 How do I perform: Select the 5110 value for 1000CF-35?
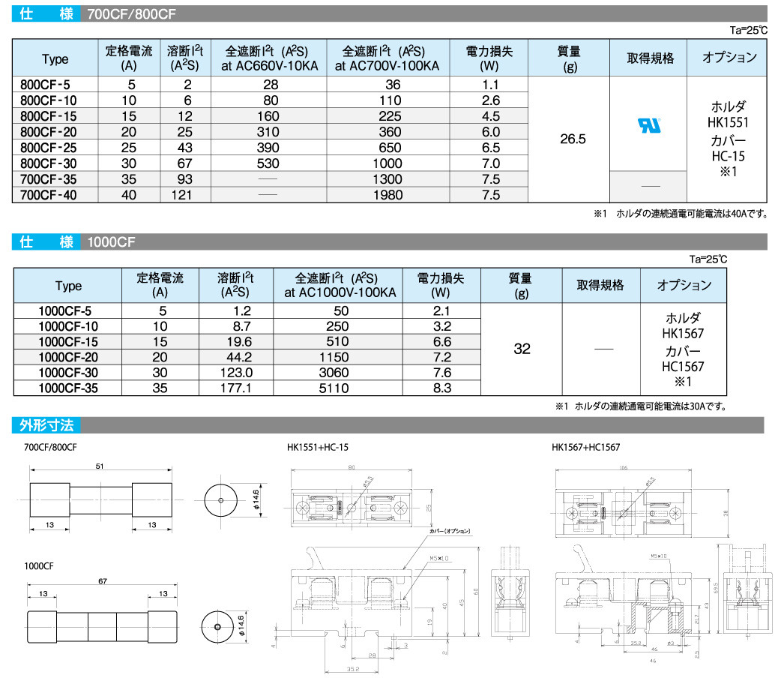(334, 388)
